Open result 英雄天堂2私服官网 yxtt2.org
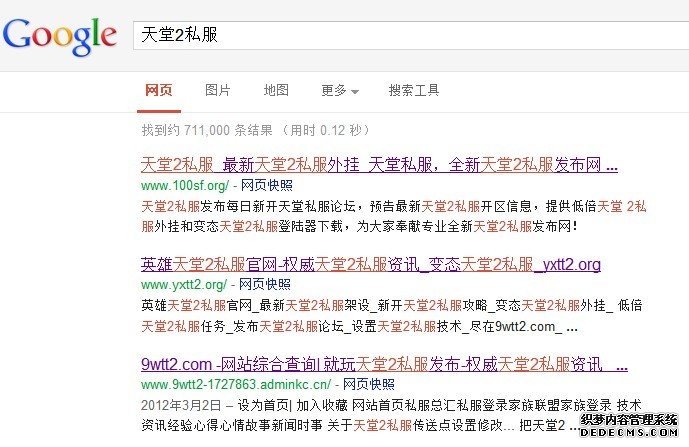The width and height of the screenshot is (689, 447). pos(371,264)
